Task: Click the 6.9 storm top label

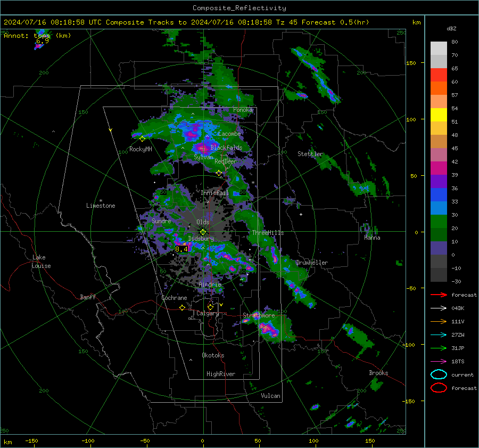Action: click(43, 41)
